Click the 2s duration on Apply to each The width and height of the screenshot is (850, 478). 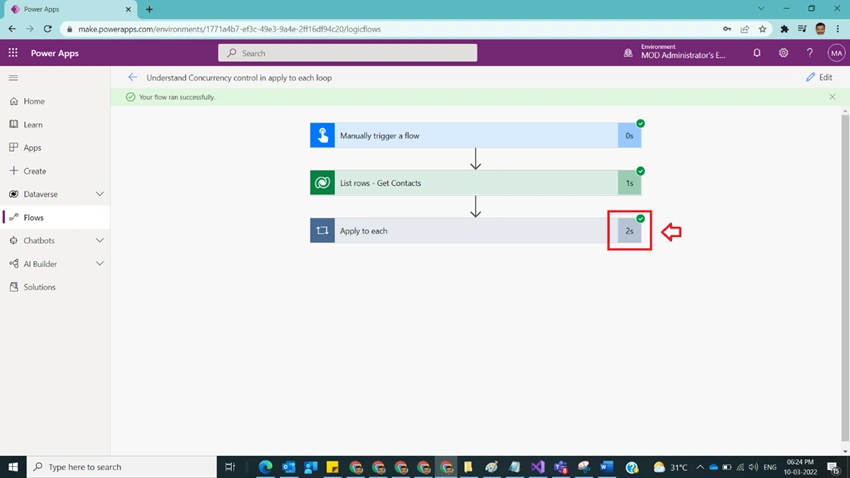(x=629, y=231)
